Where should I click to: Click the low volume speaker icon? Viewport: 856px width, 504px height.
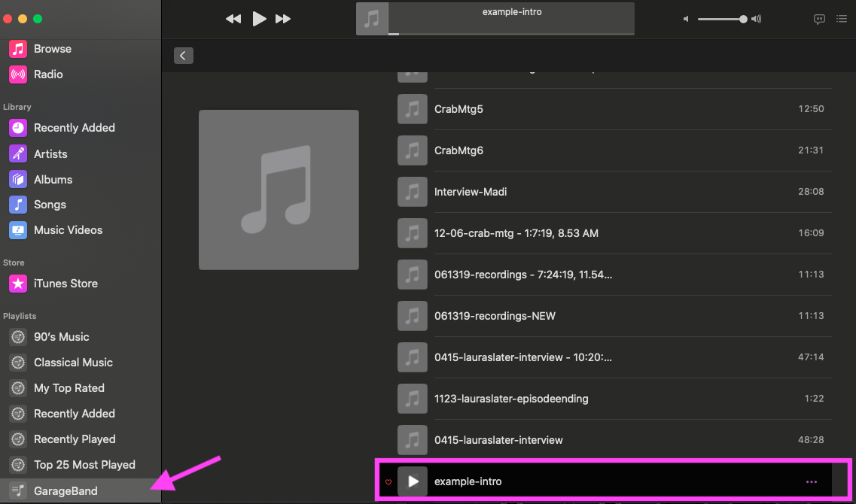tap(686, 19)
